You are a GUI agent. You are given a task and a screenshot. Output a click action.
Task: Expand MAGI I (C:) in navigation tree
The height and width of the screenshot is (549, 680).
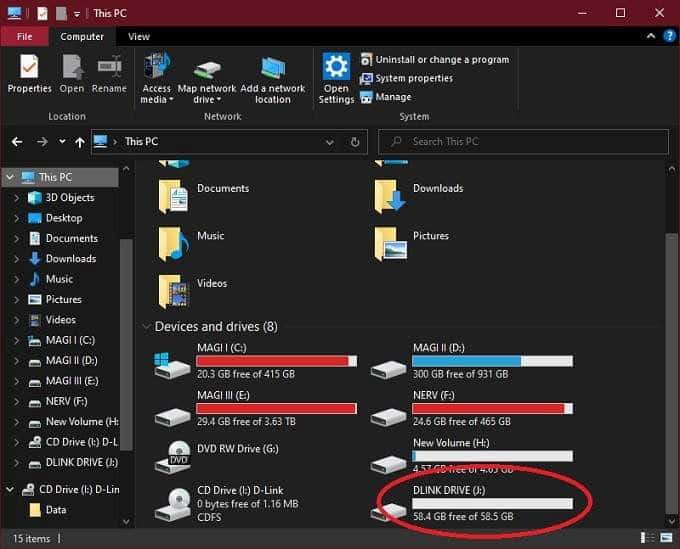pyautogui.click(x=16, y=340)
